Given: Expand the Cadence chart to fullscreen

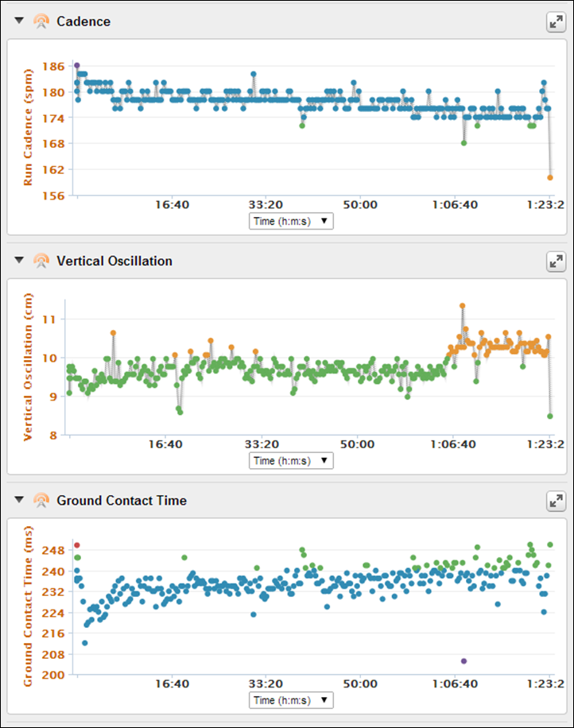Looking at the screenshot, I should 556,22.
